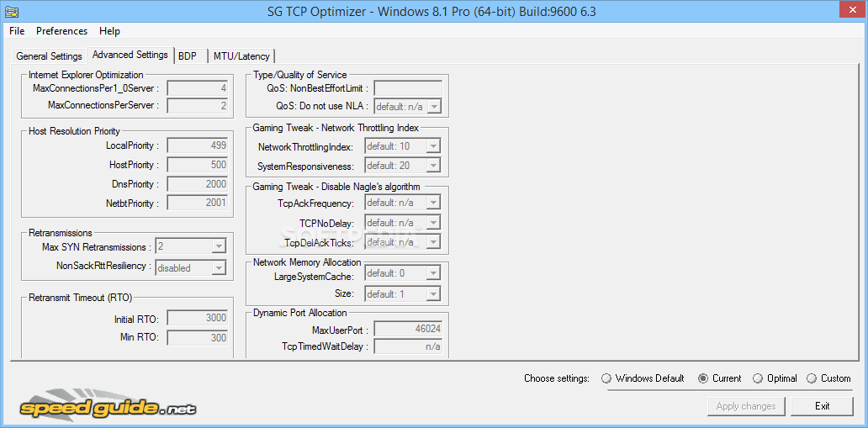
Task: Select the Windows Default radio button
Action: tap(643, 378)
